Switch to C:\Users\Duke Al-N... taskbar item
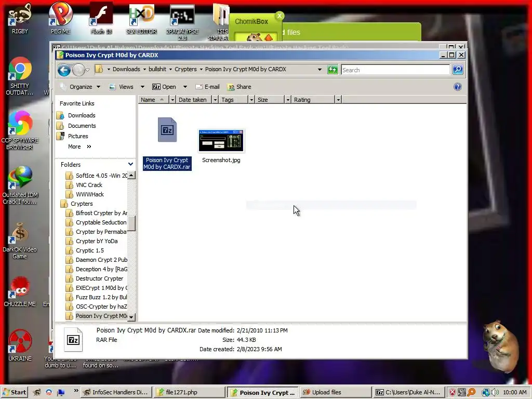Screen dimensions: 532x399 pyautogui.click(x=408, y=392)
